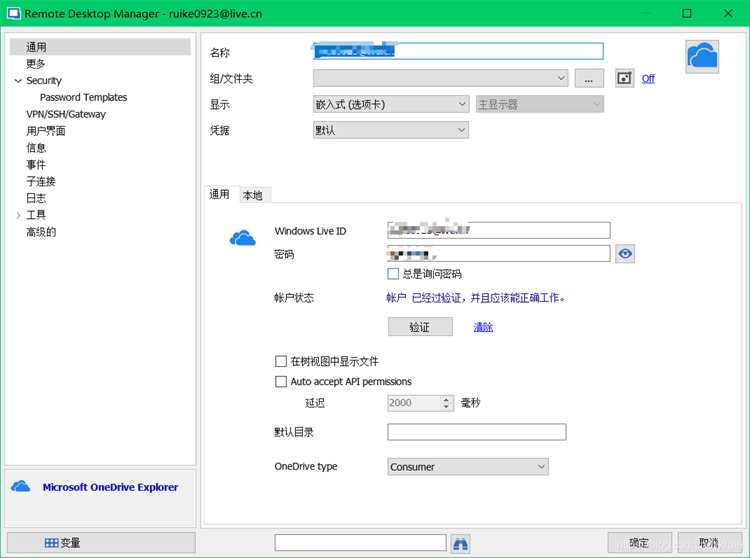Click the favorite/target icon next to Off link

point(624,78)
